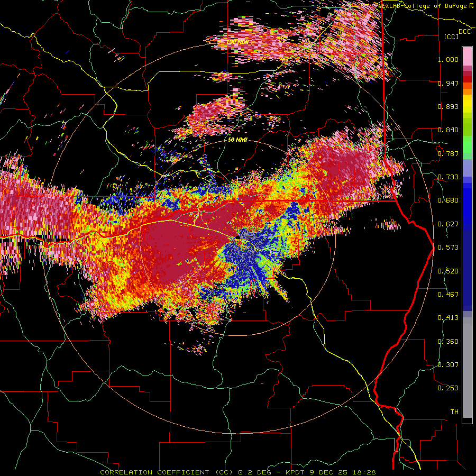476x476 pixels.
Task: Click the DCC product label
Action: point(464,32)
